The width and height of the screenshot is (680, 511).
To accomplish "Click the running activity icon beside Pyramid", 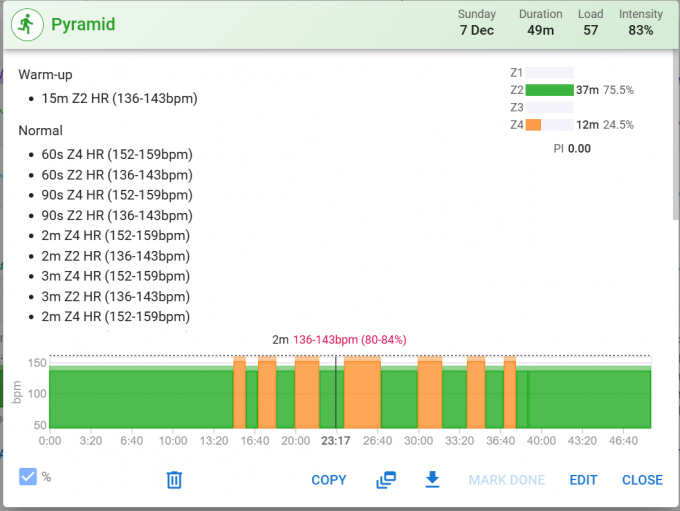I will 27,24.
